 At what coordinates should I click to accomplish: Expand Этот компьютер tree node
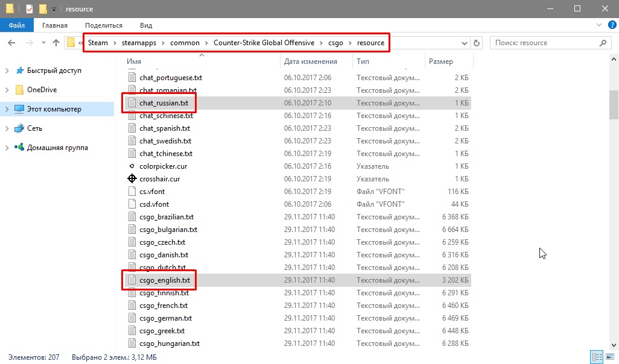click(x=7, y=109)
